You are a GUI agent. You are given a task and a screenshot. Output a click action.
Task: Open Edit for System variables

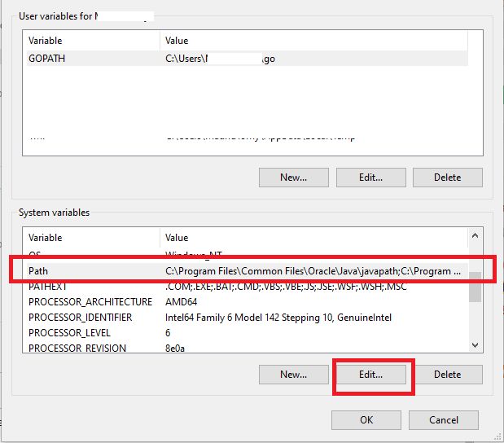371,375
